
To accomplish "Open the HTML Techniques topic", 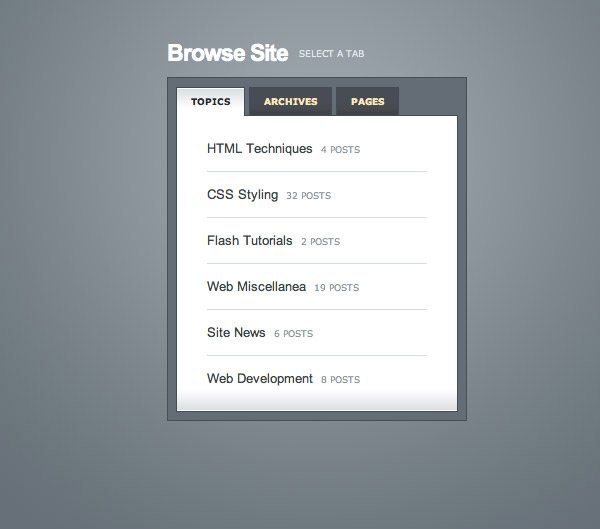I will [259, 149].
